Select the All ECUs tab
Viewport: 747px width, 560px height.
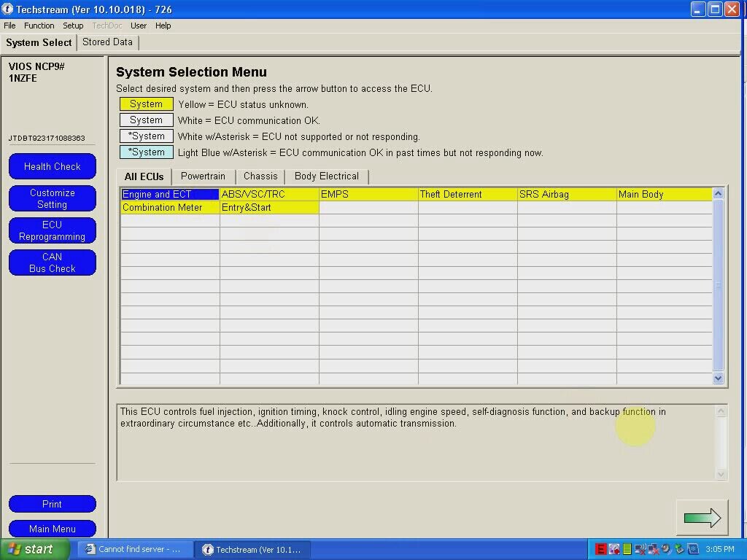click(x=144, y=176)
